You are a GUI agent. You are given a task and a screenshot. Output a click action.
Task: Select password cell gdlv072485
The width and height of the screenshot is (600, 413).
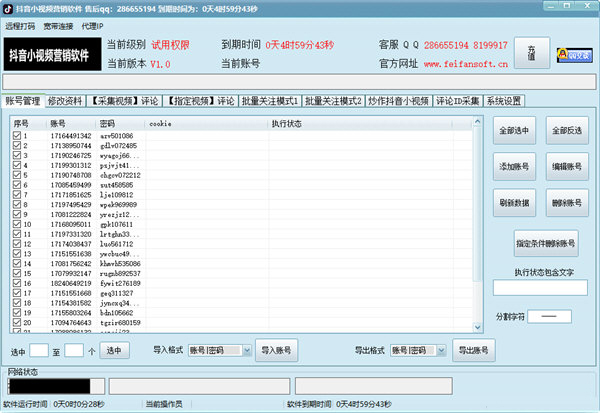point(119,145)
